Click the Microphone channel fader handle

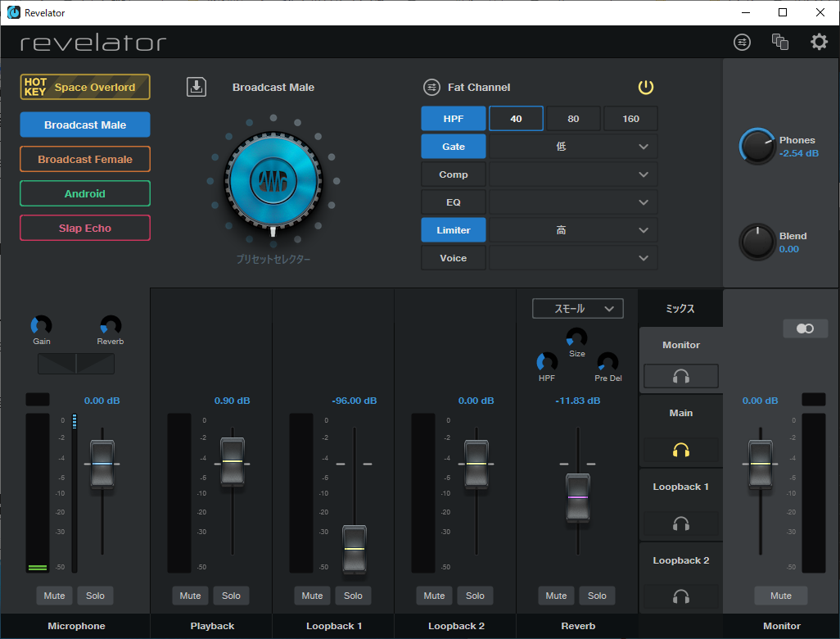(x=102, y=464)
